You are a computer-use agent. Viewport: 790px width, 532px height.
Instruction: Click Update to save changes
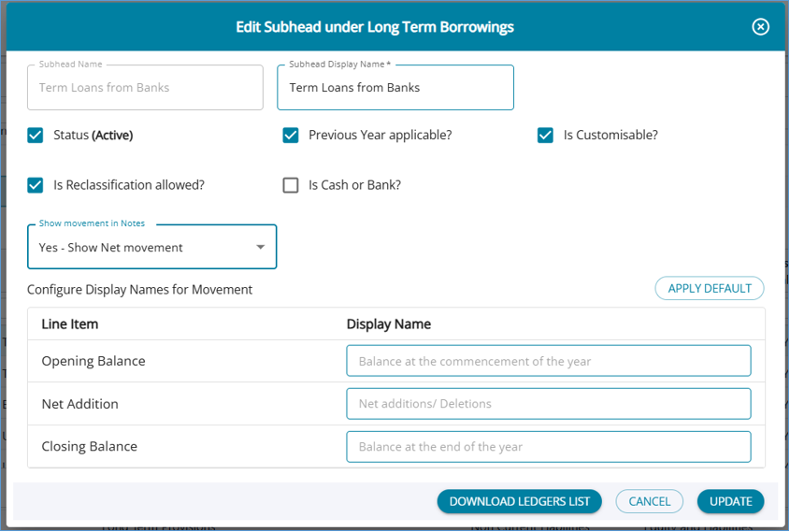click(730, 501)
